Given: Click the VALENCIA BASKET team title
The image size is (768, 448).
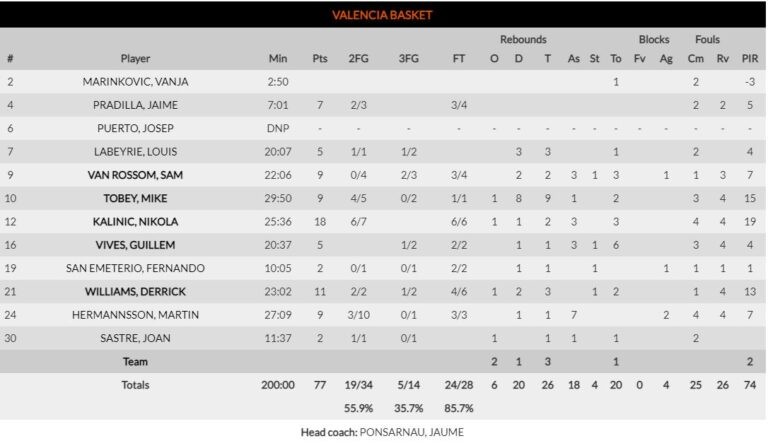Looking at the screenshot, I should pyautogui.click(x=383, y=15).
